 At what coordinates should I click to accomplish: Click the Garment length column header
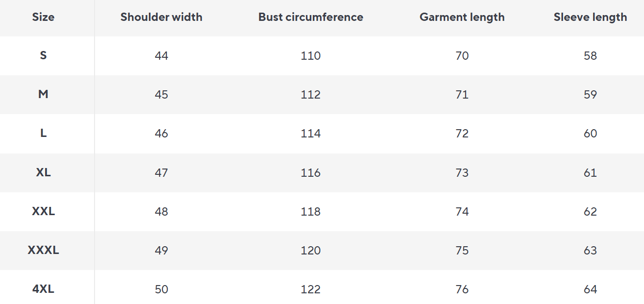tap(462, 17)
